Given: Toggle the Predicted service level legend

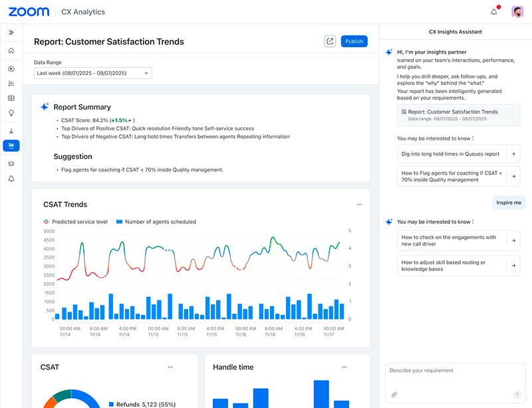Looking at the screenshot, I should (x=76, y=222).
